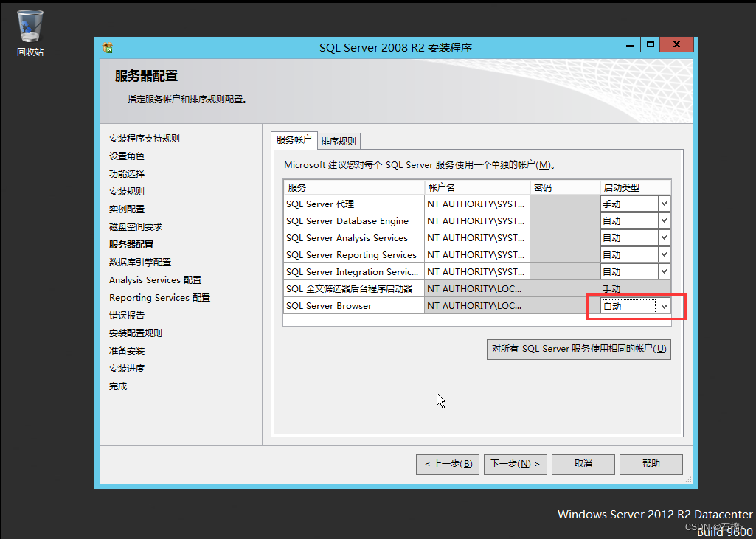Viewport: 756px width, 539px height.
Task: Select account name cell for SQL Server Analysis Services
Action: [x=477, y=237]
